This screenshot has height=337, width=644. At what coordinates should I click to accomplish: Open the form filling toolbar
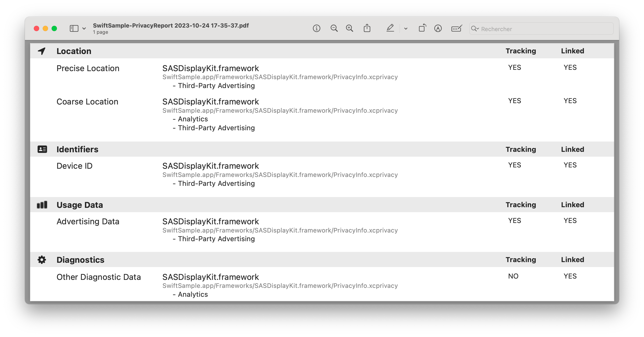tap(457, 28)
